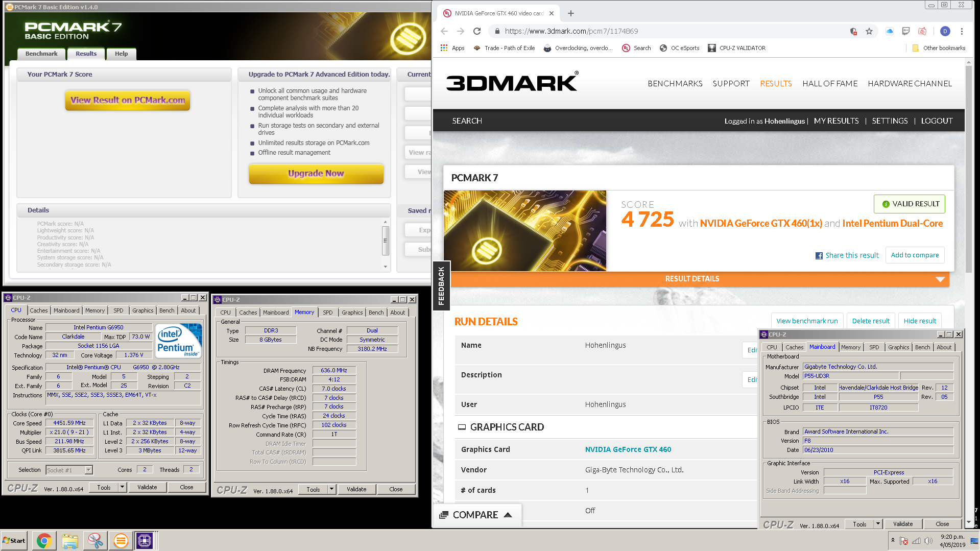Screen dimensions: 980x551
Task: Open Windows Start menu
Action: (x=14, y=541)
